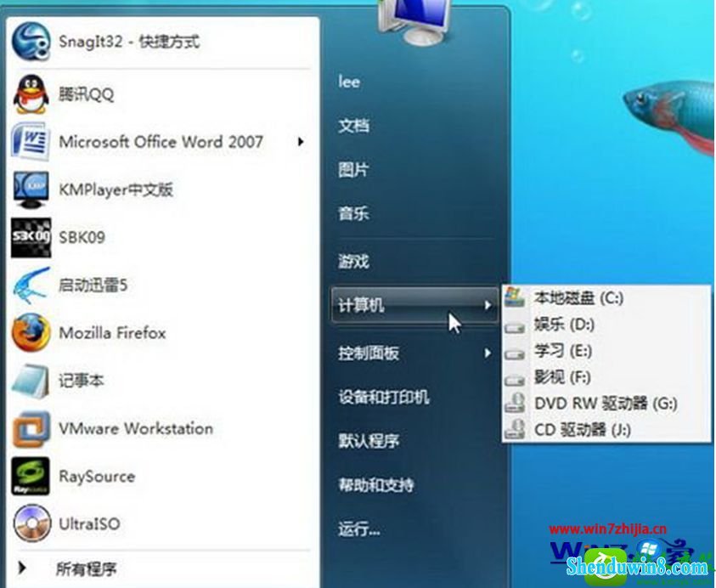
Task: Open 帮助和支持
Action: click(375, 484)
